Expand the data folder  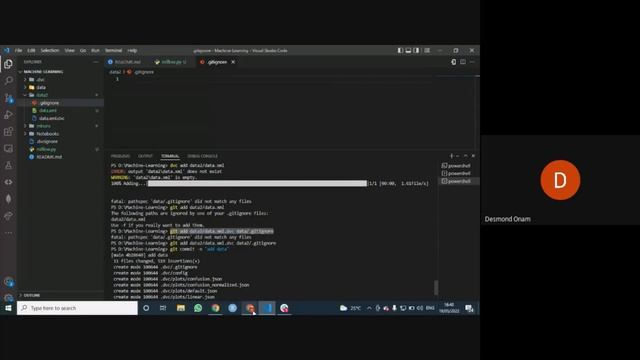[x=40, y=87]
